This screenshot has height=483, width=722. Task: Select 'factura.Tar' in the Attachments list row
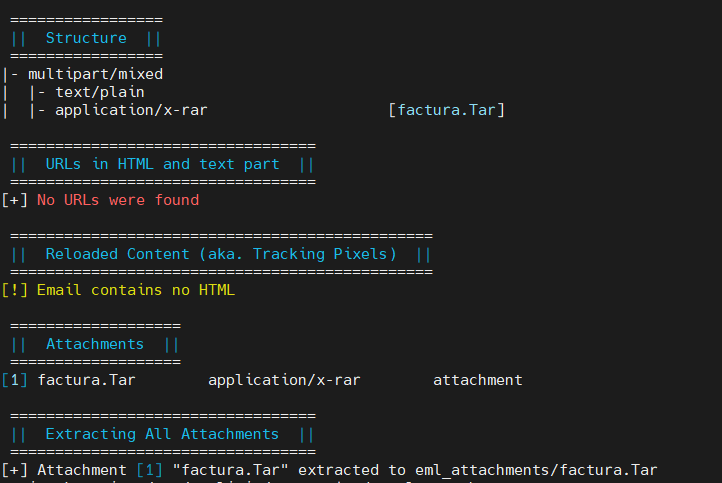click(86, 380)
